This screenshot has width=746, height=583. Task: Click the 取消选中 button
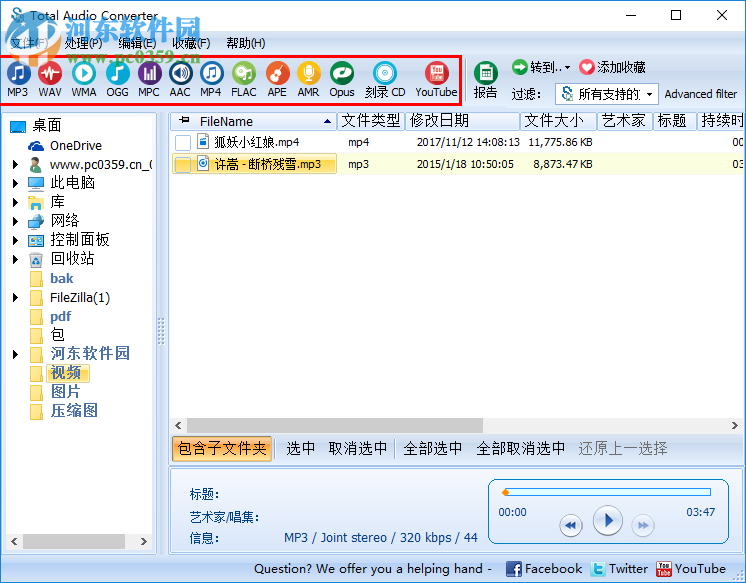point(358,448)
